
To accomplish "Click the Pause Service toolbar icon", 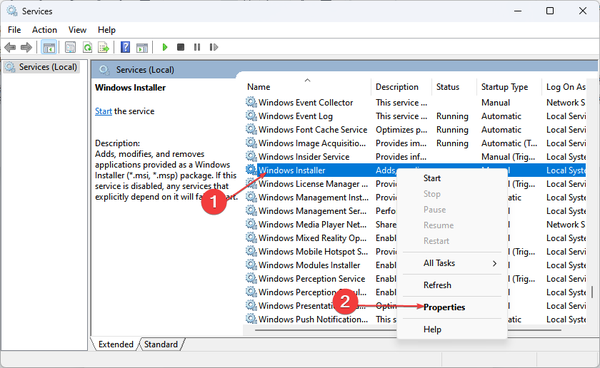I will [197, 47].
